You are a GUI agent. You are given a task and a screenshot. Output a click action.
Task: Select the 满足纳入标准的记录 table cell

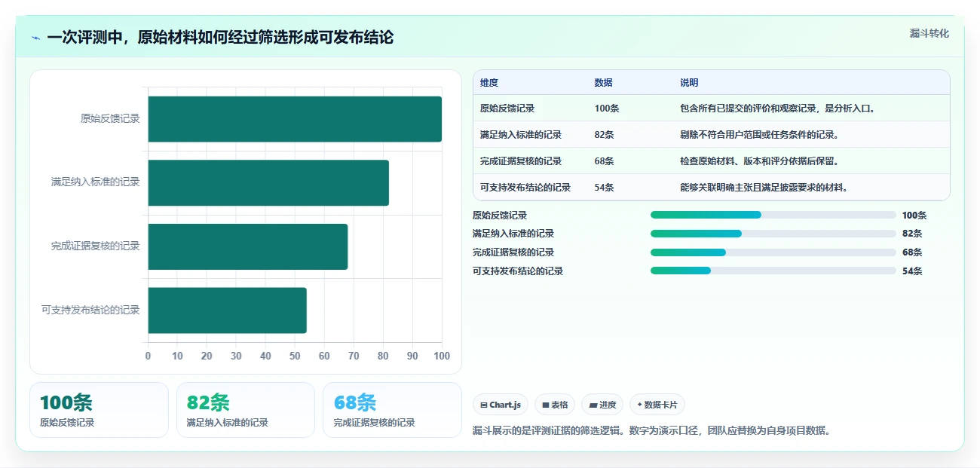pos(521,135)
